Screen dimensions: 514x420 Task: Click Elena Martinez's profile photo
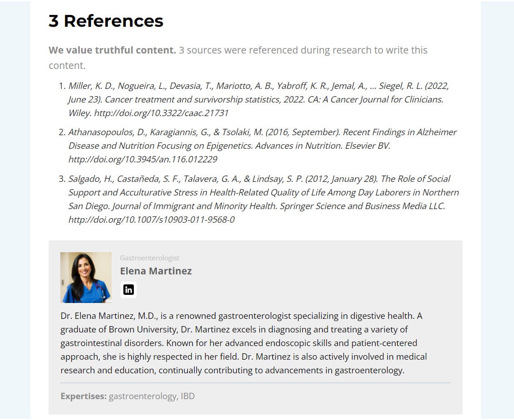pos(86,278)
